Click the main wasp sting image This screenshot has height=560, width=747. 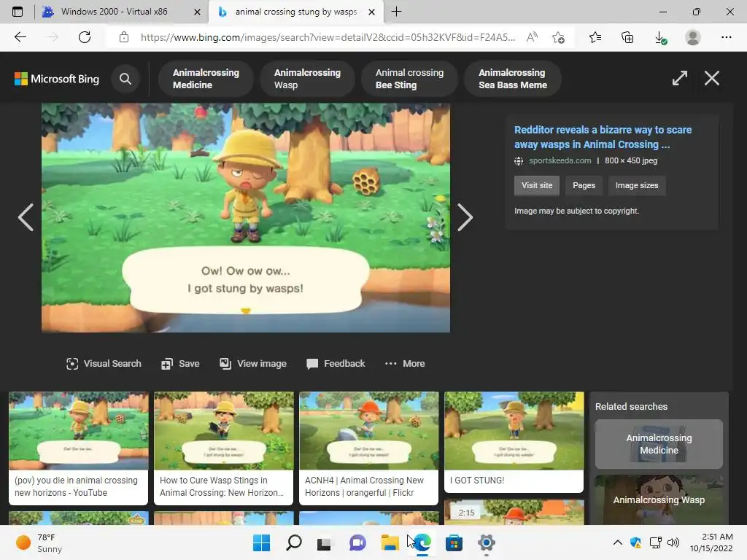point(246,217)
